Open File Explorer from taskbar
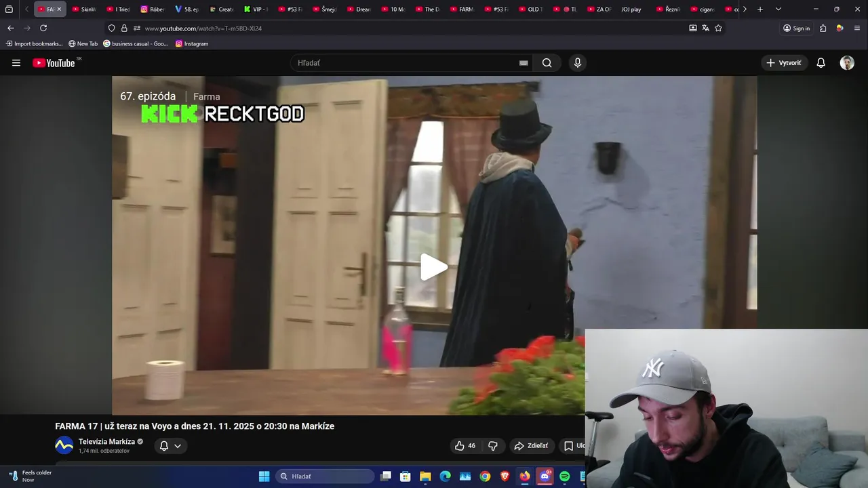Image resolution: width=868 pixels, height=488 pixels. [425, 476]
